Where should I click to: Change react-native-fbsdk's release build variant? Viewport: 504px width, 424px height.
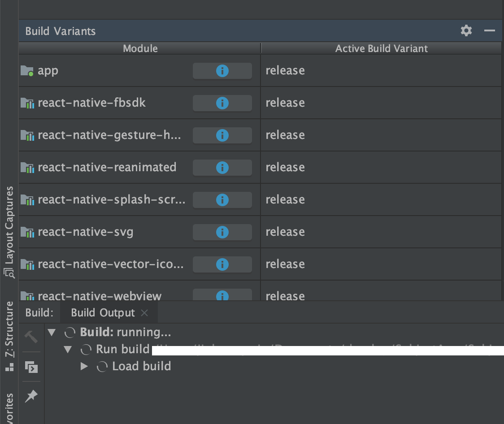pyautogui.click(x=381, y=103)
